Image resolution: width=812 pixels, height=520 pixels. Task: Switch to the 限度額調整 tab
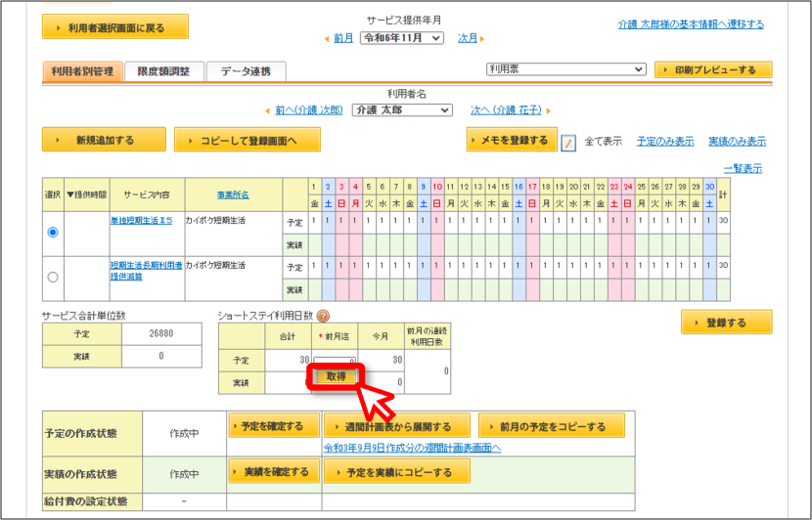tap(163, 71)
